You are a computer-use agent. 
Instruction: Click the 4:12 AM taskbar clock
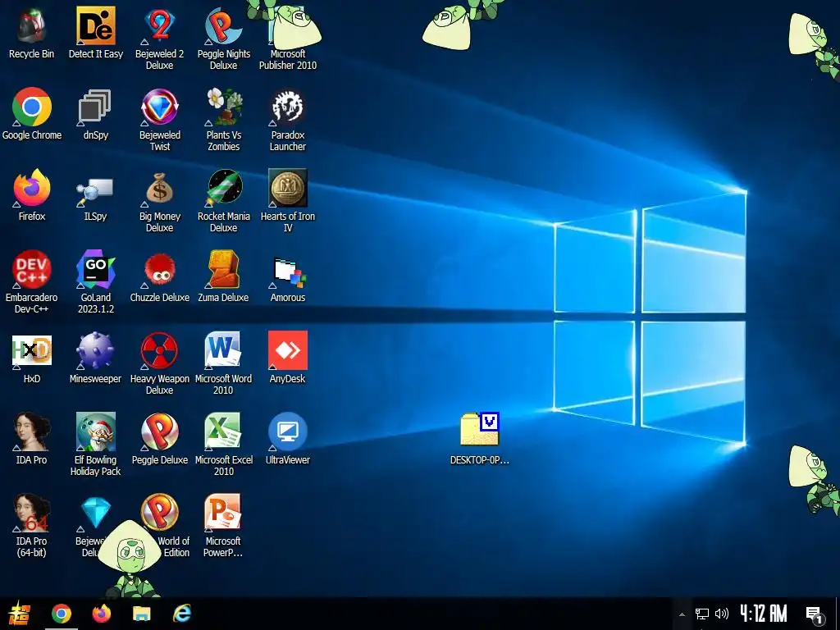pos(764,614)
